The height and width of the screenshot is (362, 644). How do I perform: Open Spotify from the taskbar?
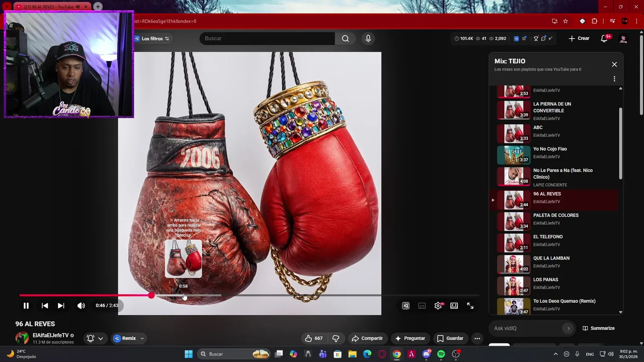point(441,354)
